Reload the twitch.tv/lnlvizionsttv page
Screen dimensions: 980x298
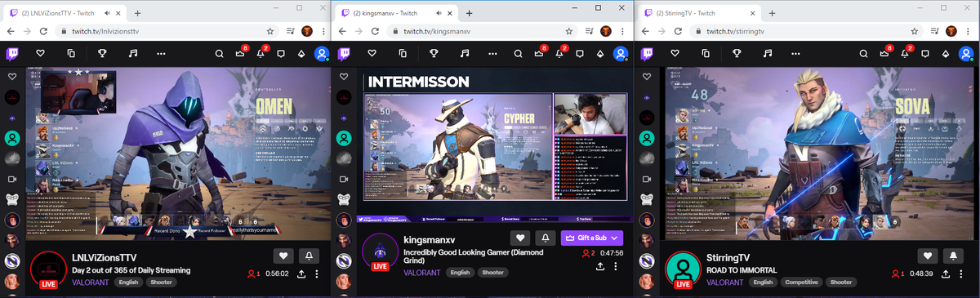click(x=44, y=31)
